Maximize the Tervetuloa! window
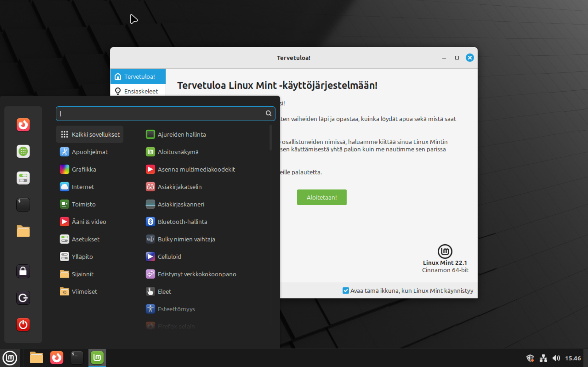588x367 pixels. pyautogui.click(x=457, y=58)
